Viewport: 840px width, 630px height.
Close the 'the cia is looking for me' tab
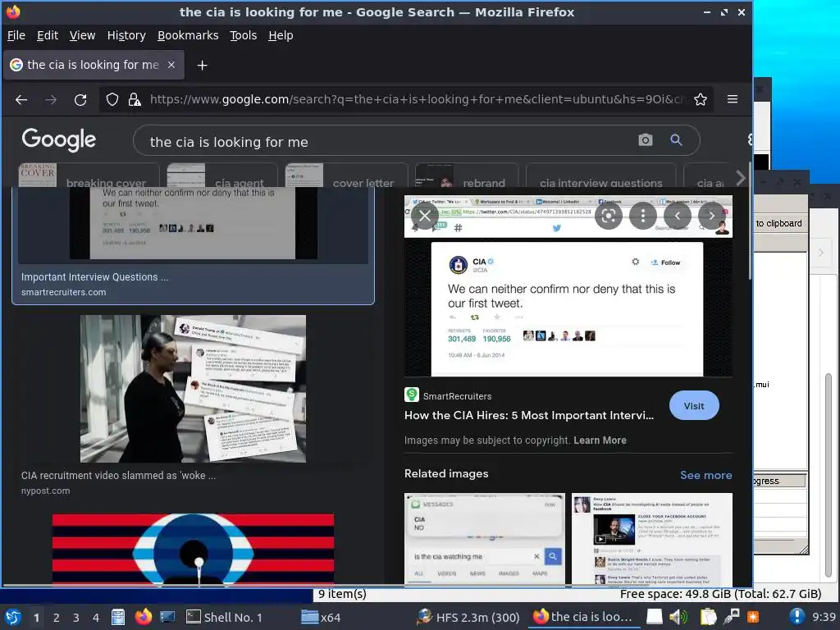[x=171, y=65]
